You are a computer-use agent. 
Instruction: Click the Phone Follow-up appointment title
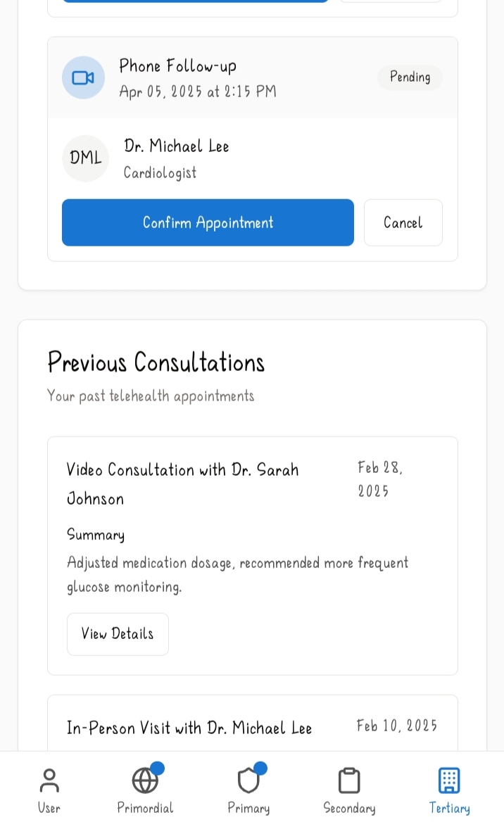178,66
